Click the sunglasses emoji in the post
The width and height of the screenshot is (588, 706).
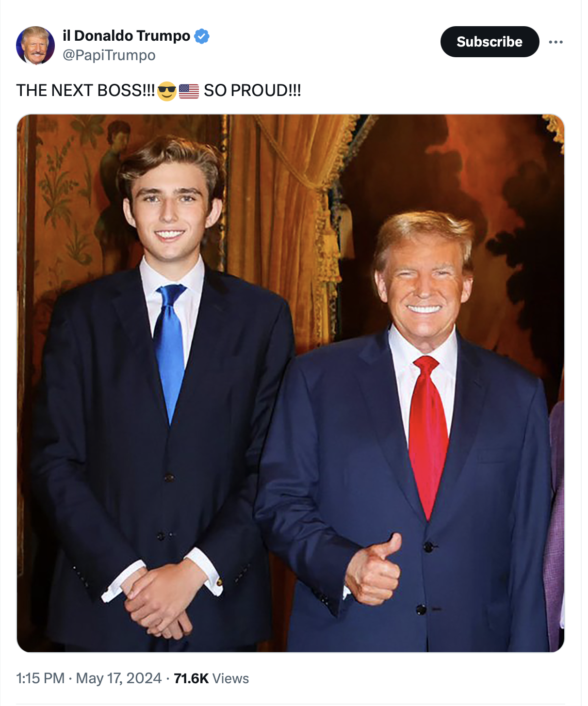click(167, 91)
